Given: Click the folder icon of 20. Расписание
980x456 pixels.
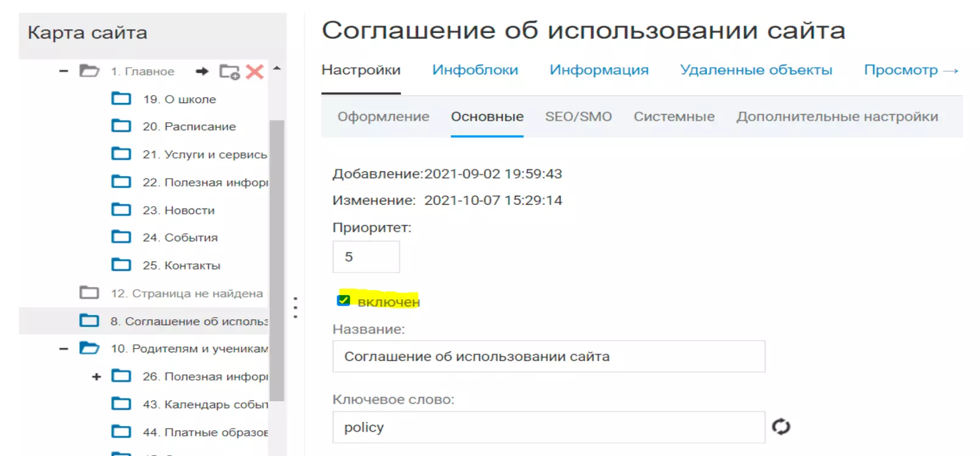Looking at the screenshot, I should [x=121, y=126].
